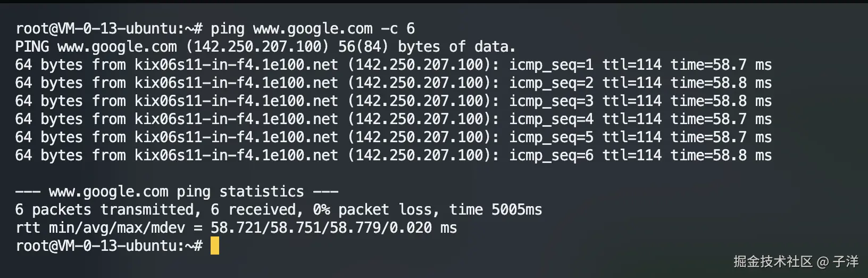Click the "6 received" text
The height and width of the screenshot is (278, 868).
point(253,210)
